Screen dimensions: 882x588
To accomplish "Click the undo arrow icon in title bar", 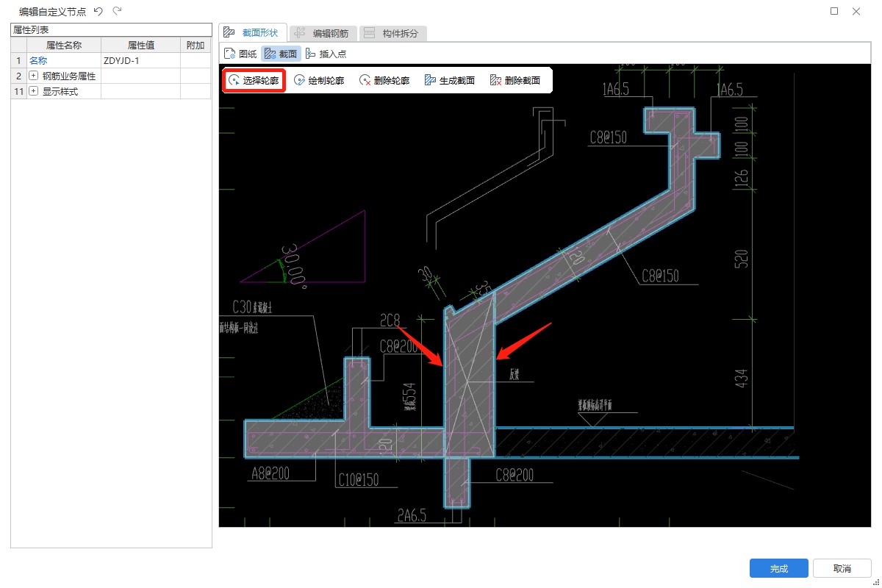I will point(98,11).
